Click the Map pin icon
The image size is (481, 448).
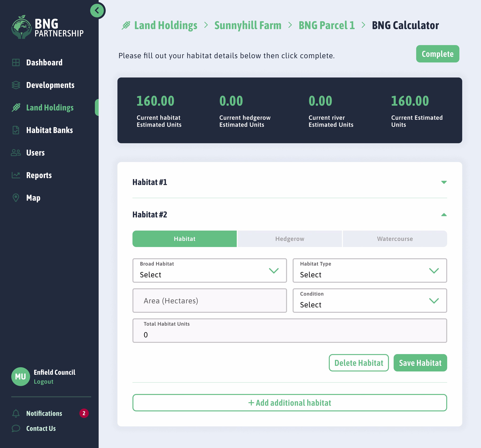point(16,198)
